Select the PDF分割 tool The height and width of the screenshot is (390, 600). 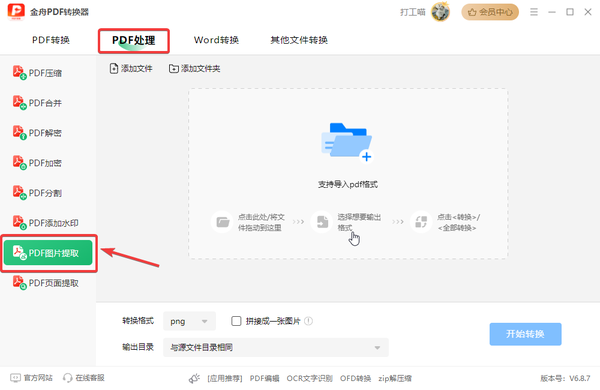click(38, 193)
